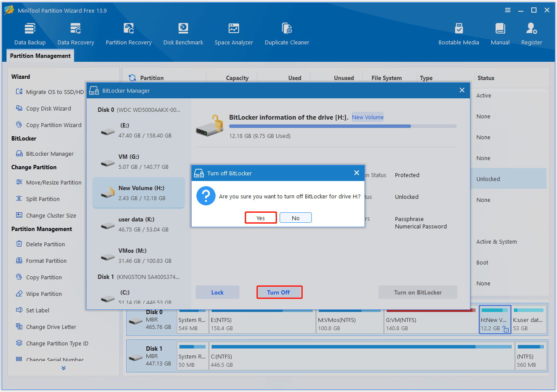Select G:VM(NTFS) partition in disk map
Viewport: 557px width, 392px height.
431,320
